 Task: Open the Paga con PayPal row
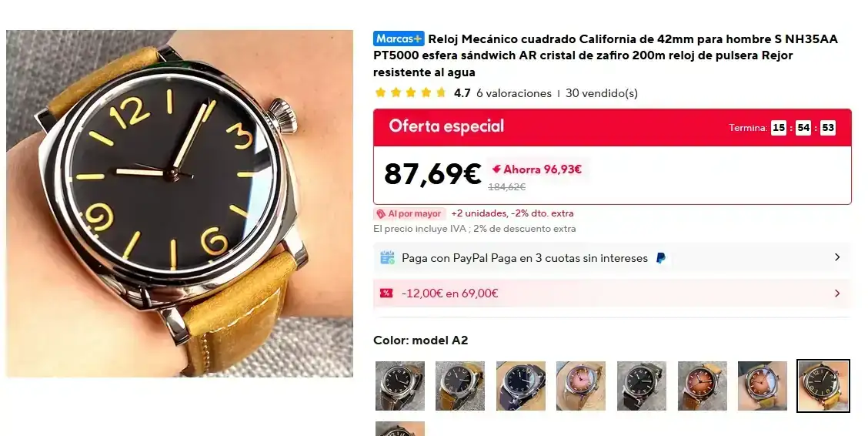coord(613,258)
